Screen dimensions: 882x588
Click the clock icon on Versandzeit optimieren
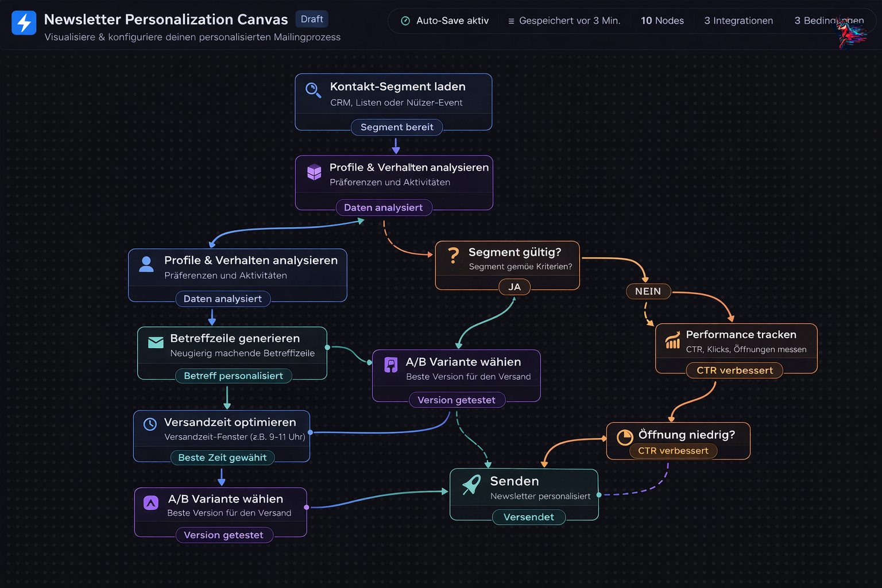coord(150,424)
